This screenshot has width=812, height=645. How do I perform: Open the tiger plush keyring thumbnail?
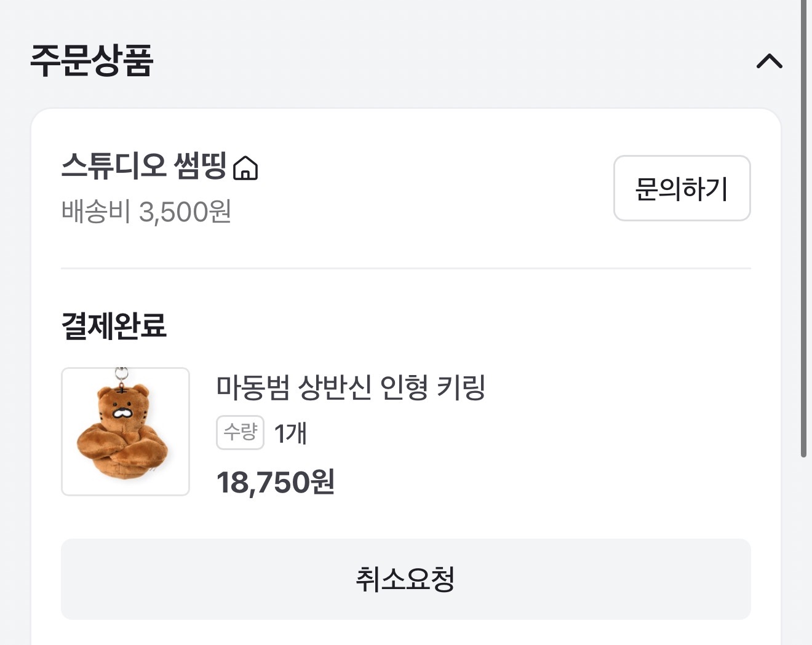coord(125,432)
